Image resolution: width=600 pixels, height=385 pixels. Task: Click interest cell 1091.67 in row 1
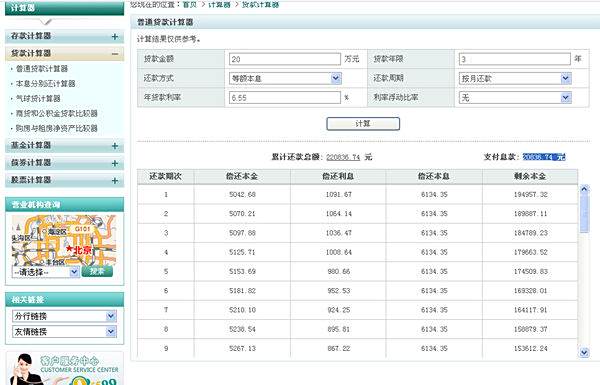click(x=339, y=195)
